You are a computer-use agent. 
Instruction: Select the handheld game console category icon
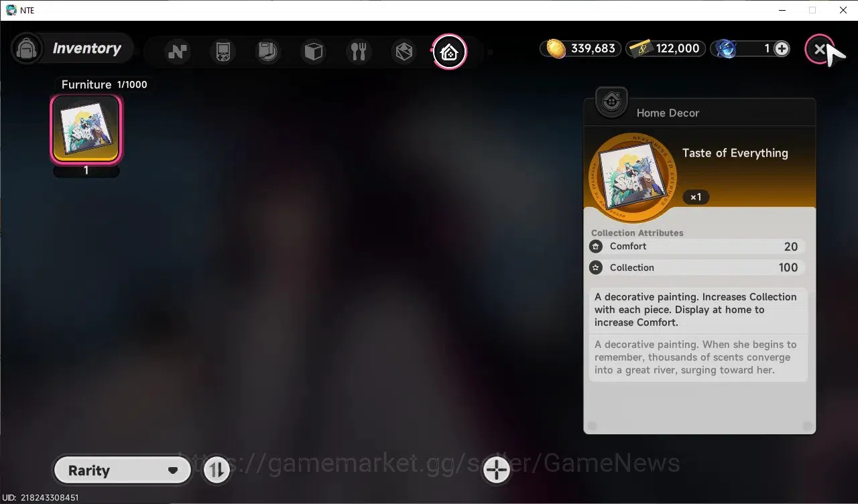coord(223,52)
